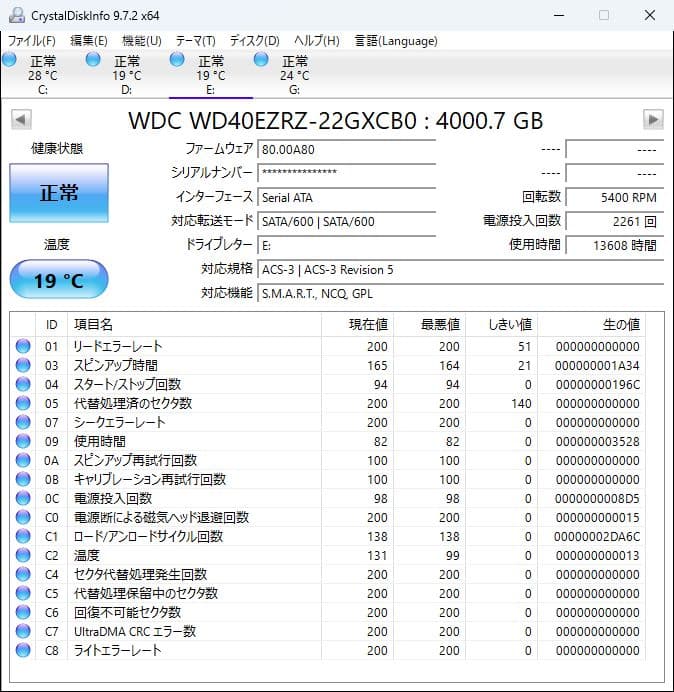Click threshold value 140
This screenshot has width=674, height=692.
[x=521, y=403]
